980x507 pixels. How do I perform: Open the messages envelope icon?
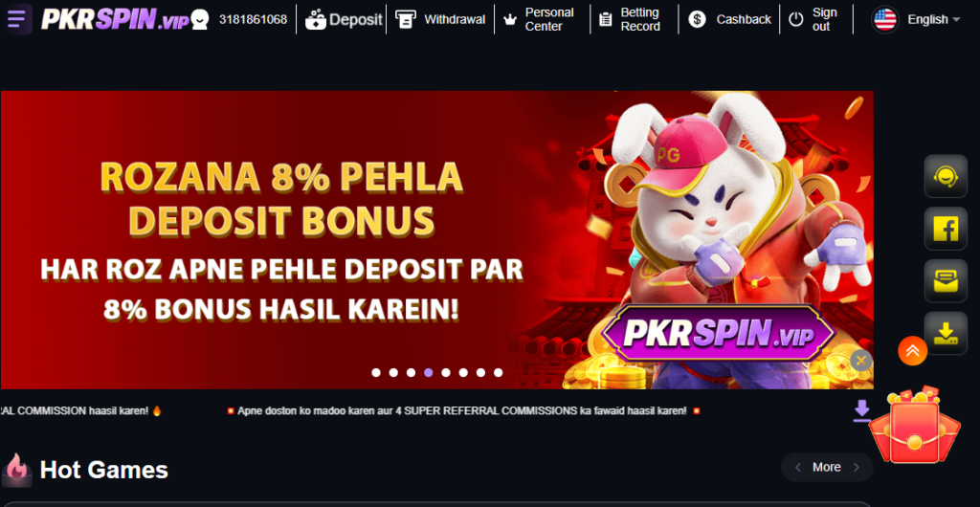946,281
